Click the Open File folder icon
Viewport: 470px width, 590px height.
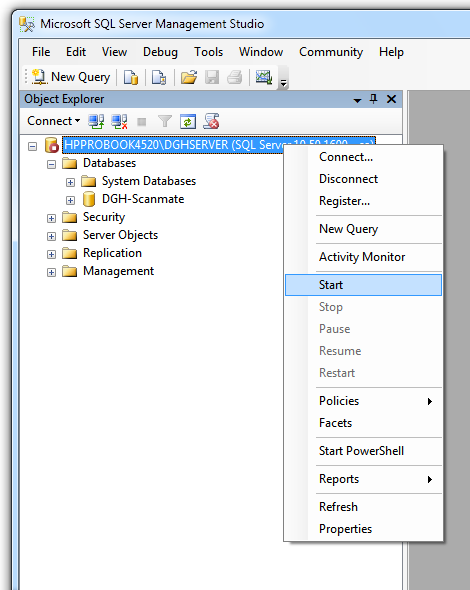[189, 78]
